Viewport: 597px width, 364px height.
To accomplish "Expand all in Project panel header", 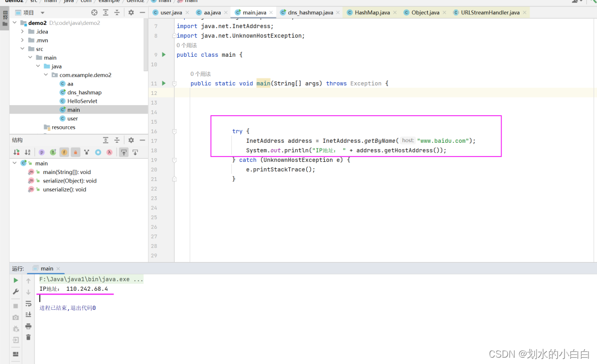I will click(106, 13).
